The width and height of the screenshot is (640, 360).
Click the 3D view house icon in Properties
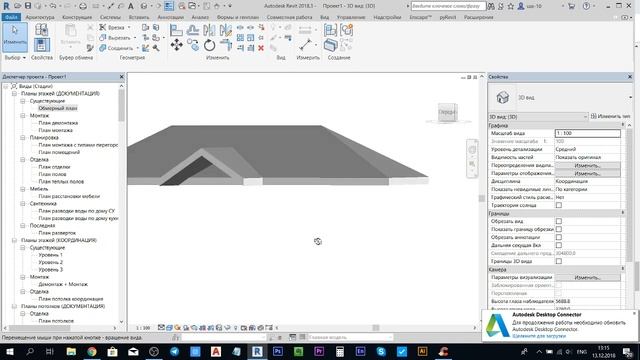(x=502, y=98)
